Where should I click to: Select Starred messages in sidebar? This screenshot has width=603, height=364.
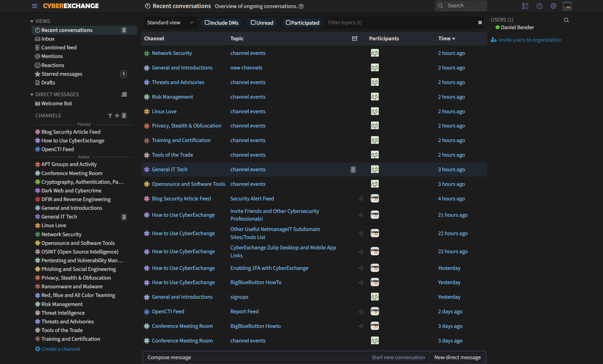click(x=62, y=74)
